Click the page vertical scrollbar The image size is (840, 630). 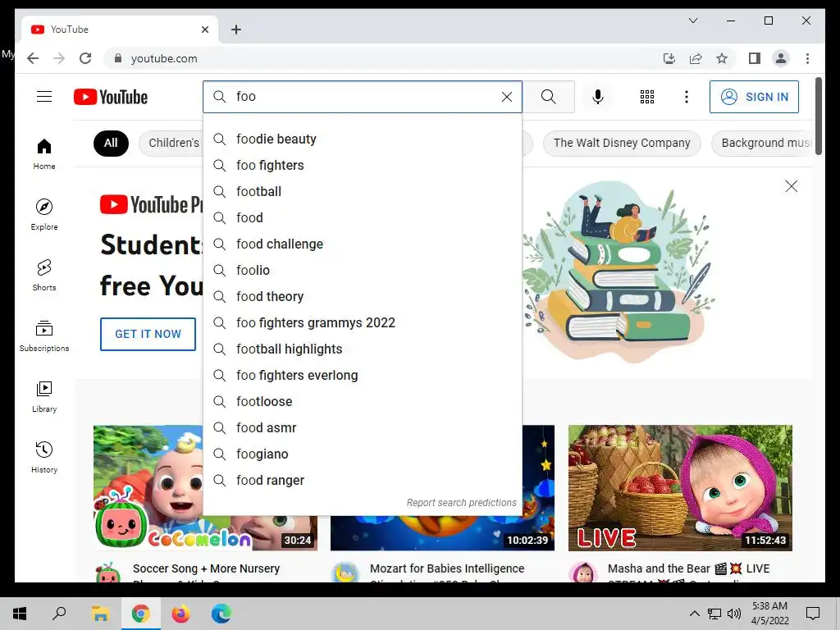819,116
